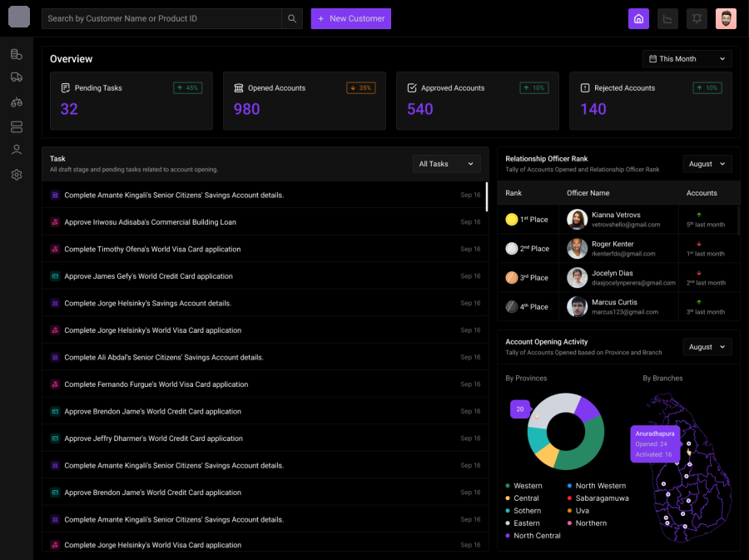The height and width of the screenshot is (560, 749).
Task: Click the 980 Opened Accounts value
Action: tap(246, 109)
